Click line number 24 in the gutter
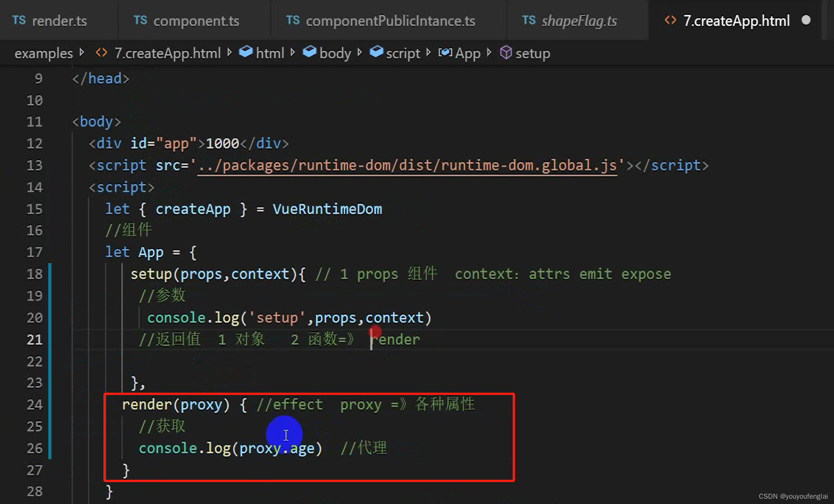Image resolution: width=834 pixels, height=504 pixels. [x=34, y=405]
